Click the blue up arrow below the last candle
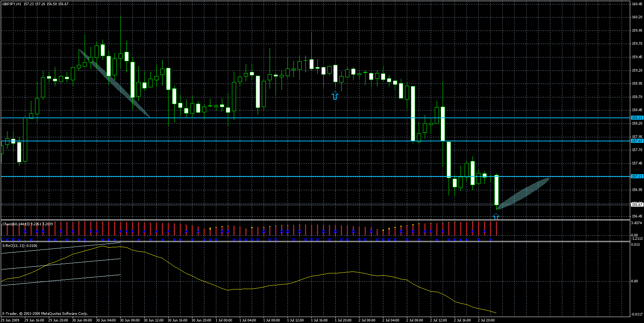The height and width of the screenshot is (323, 644). 496,217
